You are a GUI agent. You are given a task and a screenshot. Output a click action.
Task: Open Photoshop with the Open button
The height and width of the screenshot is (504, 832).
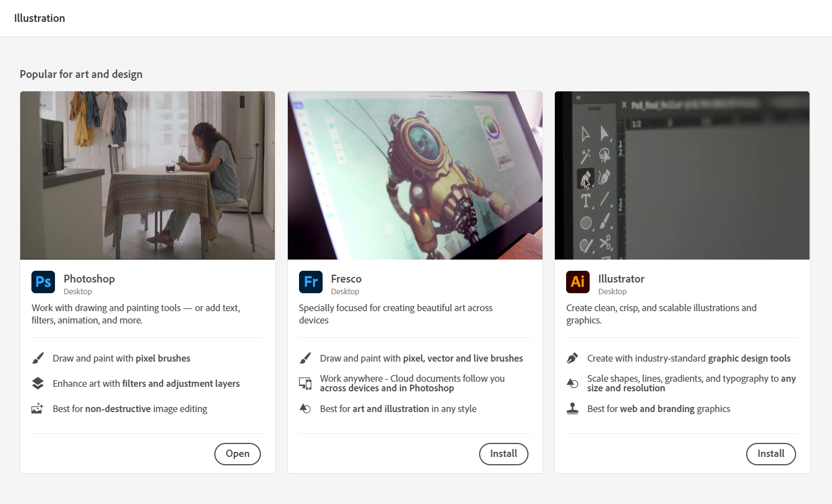(x=237, y=454)
